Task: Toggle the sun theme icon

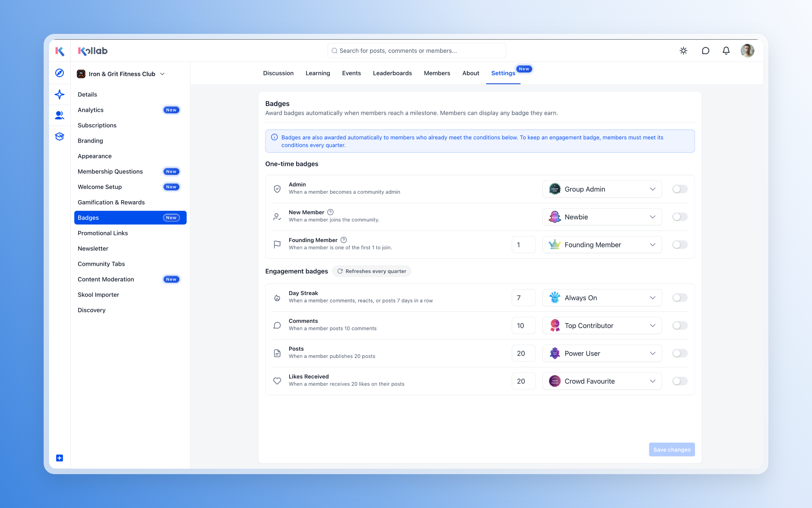Action: point(683,51)
